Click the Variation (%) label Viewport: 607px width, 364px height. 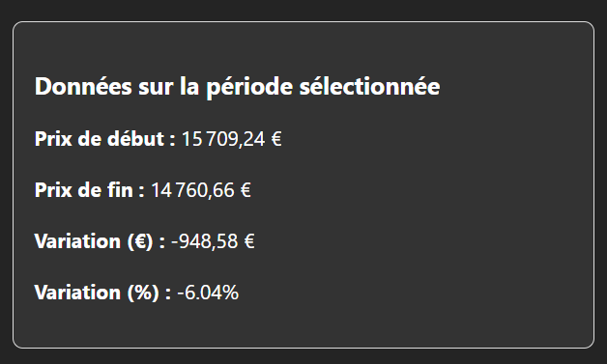coord(102,293)
